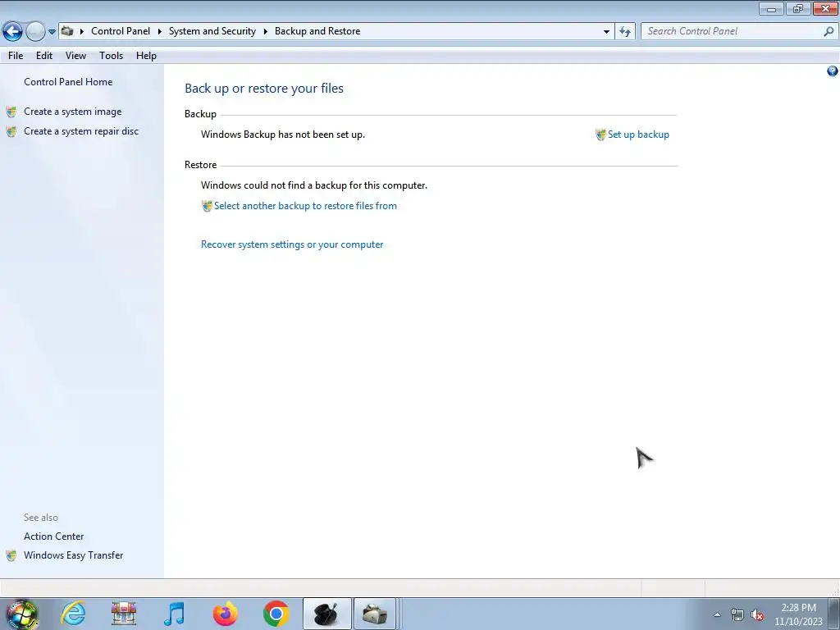Viewport: 840px width, 630px height.
Task: Select Control Panel in the breadcrumb
Action: 121,31
